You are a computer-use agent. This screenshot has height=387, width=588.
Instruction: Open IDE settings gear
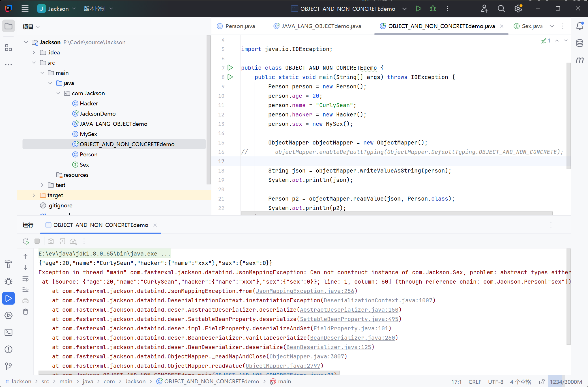[x=518, y=8]
